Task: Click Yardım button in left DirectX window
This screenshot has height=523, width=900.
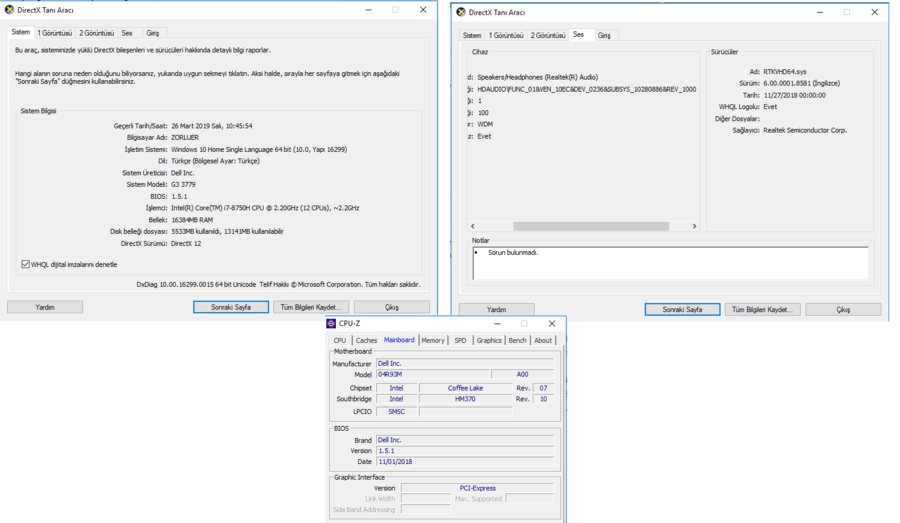Action: click(45, 307)
